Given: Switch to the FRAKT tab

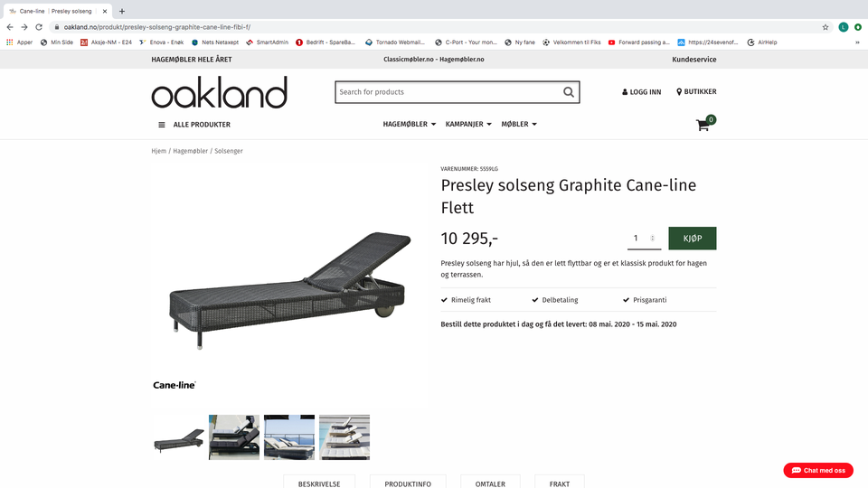Looking at the screenshot, I should tap(559, 483).
